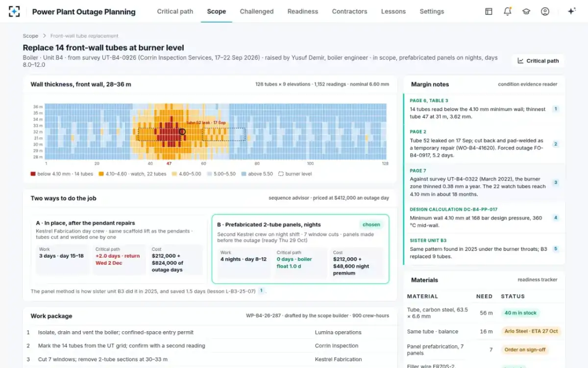
Task: Open the Challenged tab
Action: 257,11
